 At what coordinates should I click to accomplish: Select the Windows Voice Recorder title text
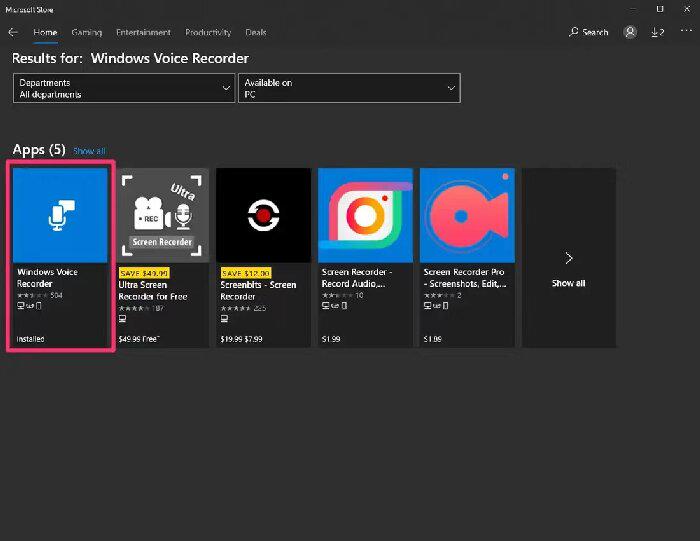(x=47, y=278)
